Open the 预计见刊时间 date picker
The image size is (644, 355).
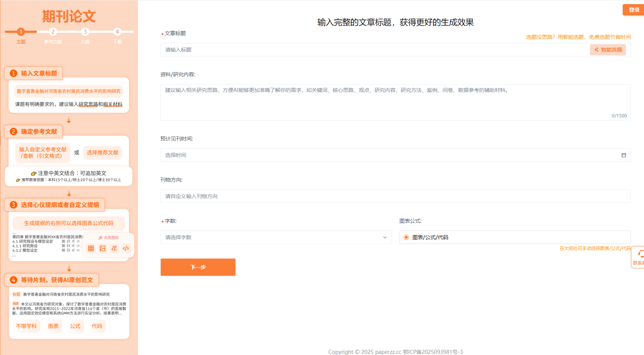point(389,155)
